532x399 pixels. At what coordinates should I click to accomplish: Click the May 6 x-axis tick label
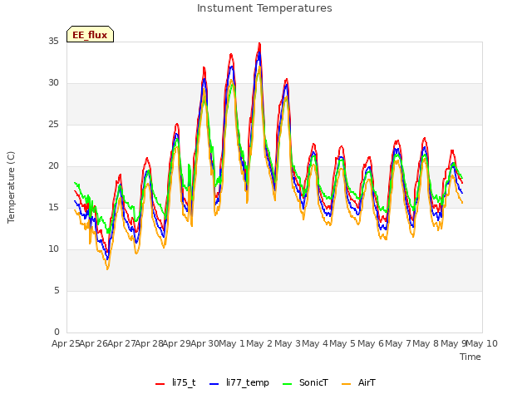371,343
